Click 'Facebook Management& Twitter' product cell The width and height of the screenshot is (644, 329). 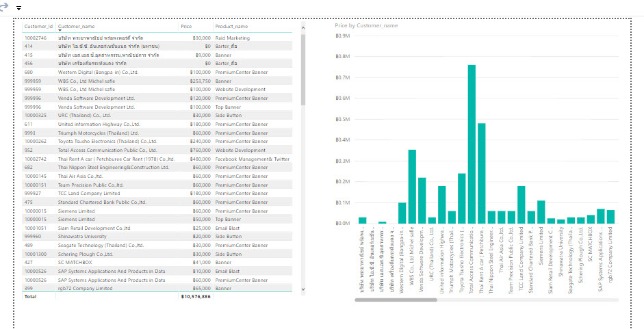point(252,159)
